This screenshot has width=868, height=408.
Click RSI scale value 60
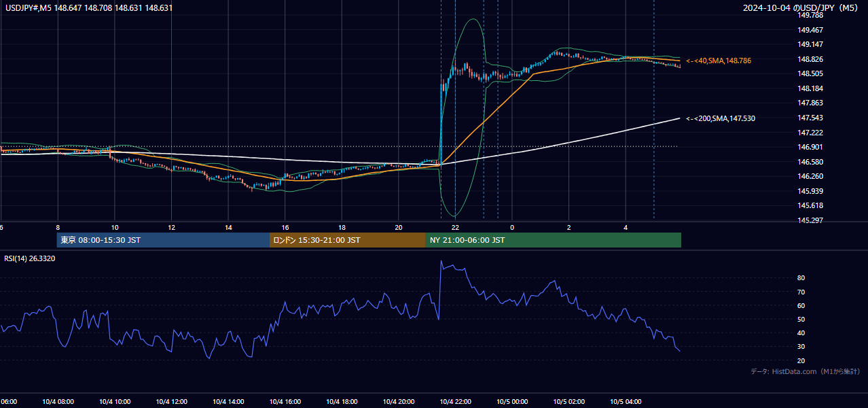click(x=801, y=305)
